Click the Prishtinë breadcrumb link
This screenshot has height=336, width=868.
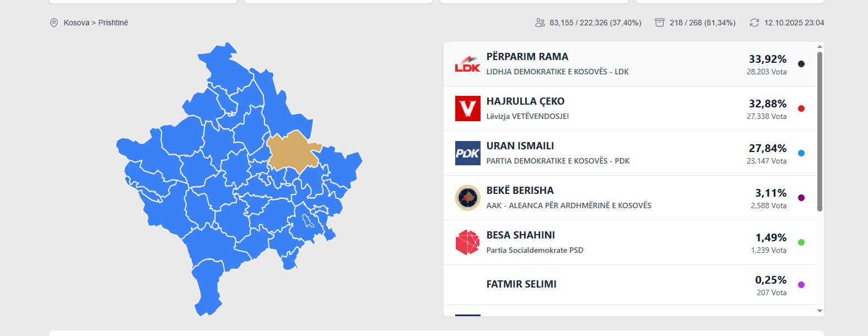113,23
